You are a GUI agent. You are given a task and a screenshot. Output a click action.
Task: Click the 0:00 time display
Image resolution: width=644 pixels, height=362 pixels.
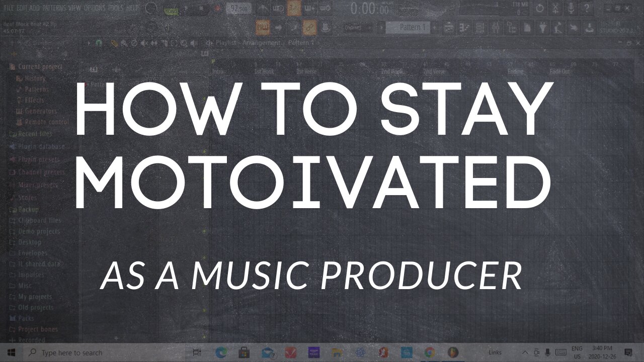(370, 9)
